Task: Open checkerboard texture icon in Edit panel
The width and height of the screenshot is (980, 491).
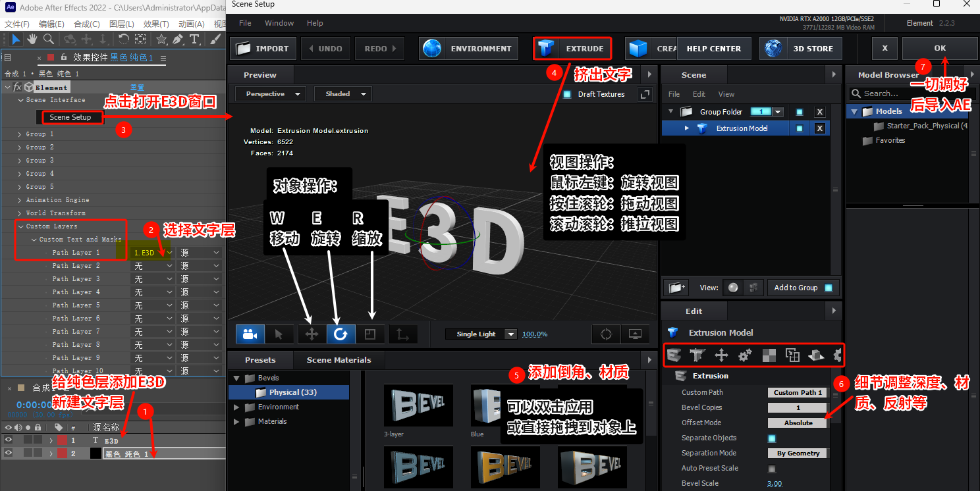Action: (x=769, y=355)
